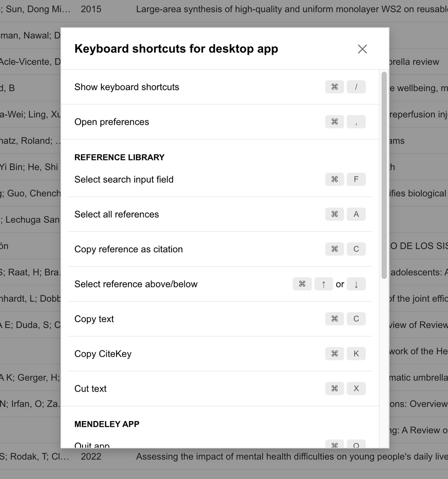Click the X key badge for Cut text
This screenshot has width=448, height=479.
tap(356, 389)
